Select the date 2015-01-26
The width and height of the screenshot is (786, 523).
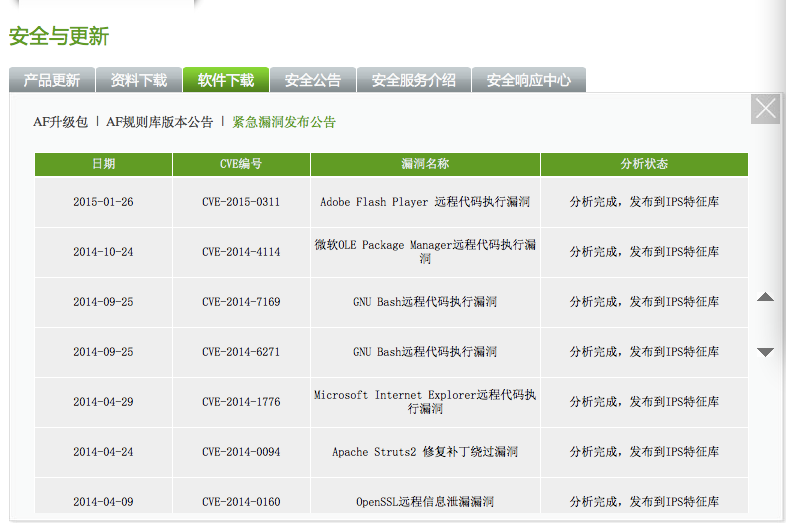pyautogui.click(x=103, y=202)
